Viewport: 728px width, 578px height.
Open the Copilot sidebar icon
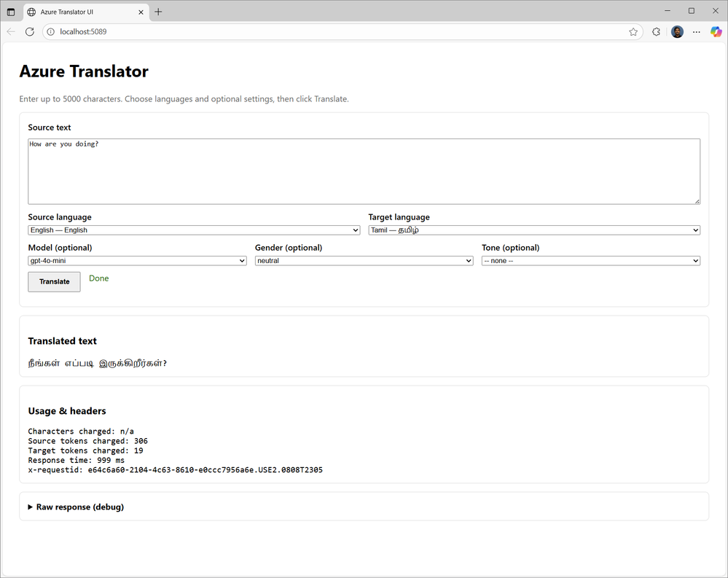click(716, 31)
